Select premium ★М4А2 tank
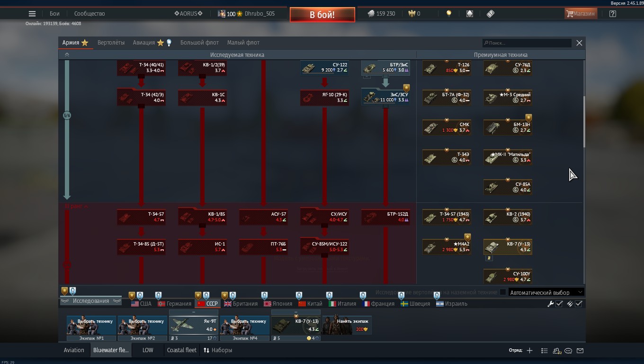The width and height of the screenshot is (644, 364). pos(447,246)
